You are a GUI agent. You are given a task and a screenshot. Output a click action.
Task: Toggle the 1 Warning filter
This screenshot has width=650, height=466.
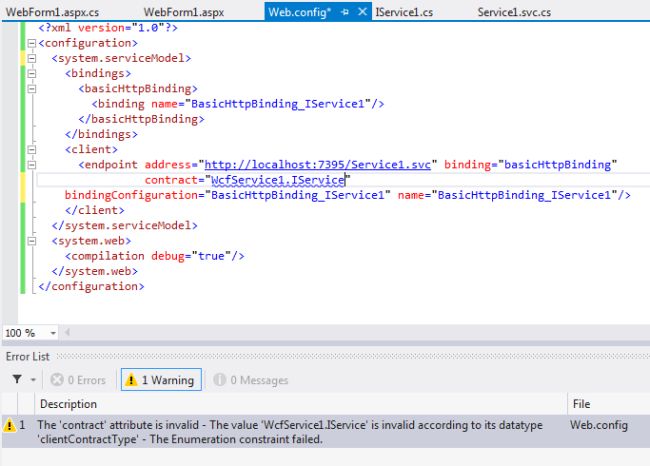tap(161, 380)
